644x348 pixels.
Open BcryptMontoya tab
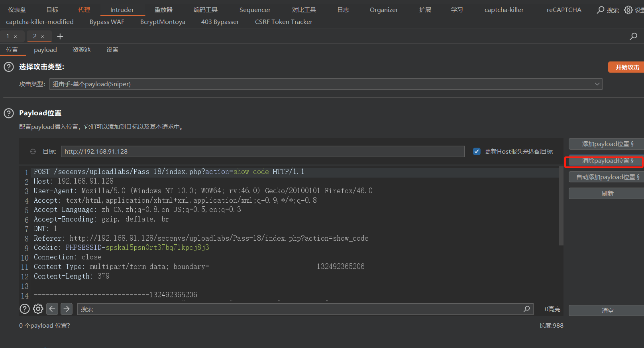coord(163,22)
